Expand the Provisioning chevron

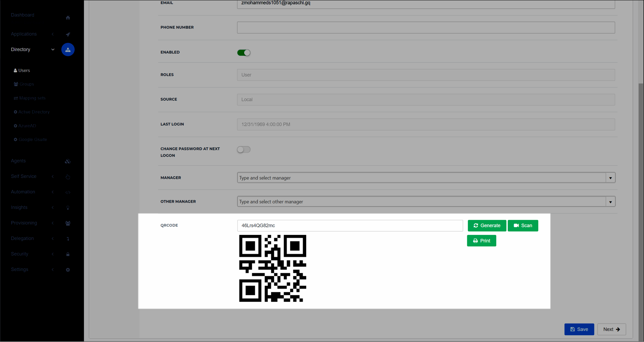pos(53,223)
